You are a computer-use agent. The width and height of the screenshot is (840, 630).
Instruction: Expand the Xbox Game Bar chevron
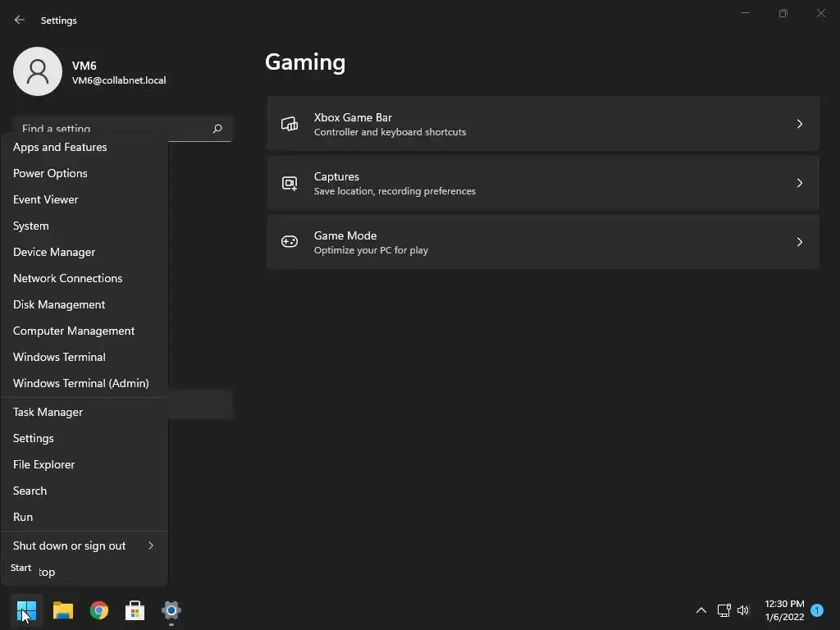click(799, 125)
